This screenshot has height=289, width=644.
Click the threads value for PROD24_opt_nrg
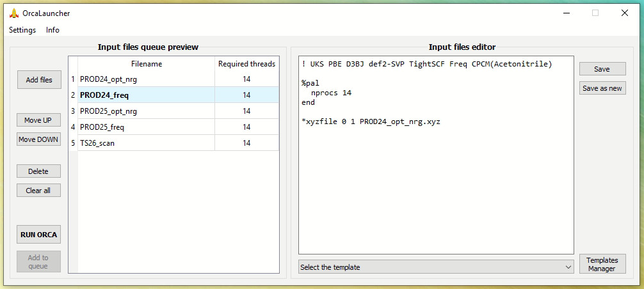[x=247, y=79]
